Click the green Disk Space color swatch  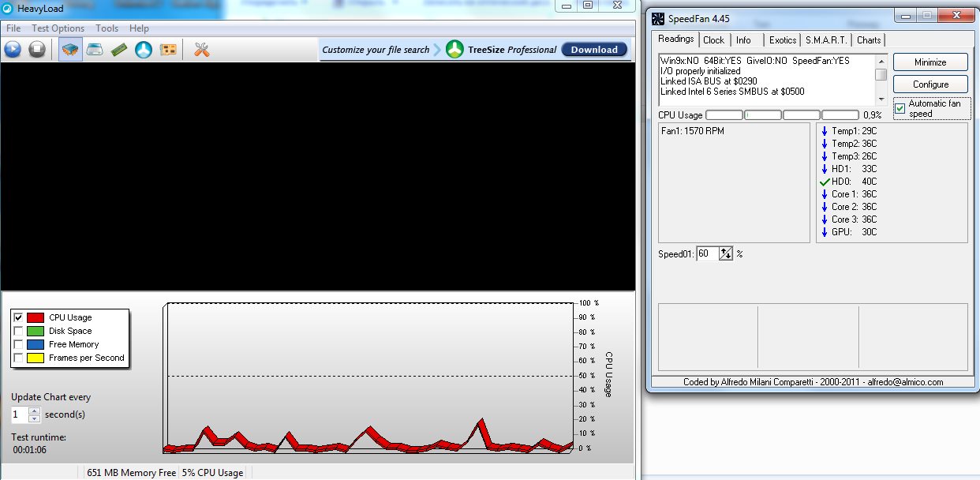point(36,331)
